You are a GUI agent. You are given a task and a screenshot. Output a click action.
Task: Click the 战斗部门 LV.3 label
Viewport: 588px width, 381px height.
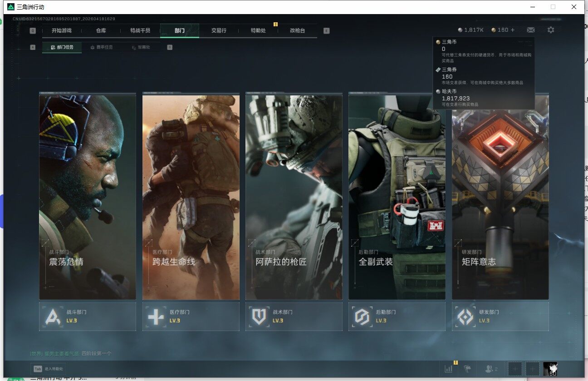coord(72,321)
